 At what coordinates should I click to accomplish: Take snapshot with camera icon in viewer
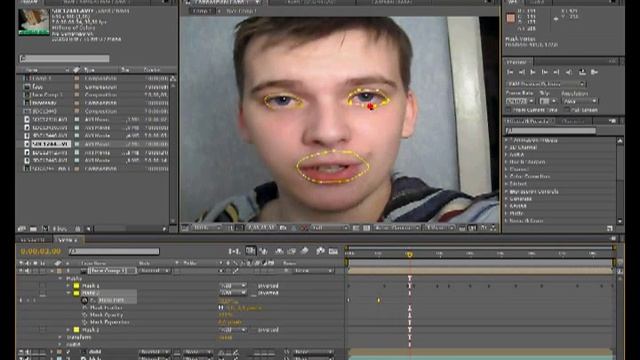coord(283,228)
